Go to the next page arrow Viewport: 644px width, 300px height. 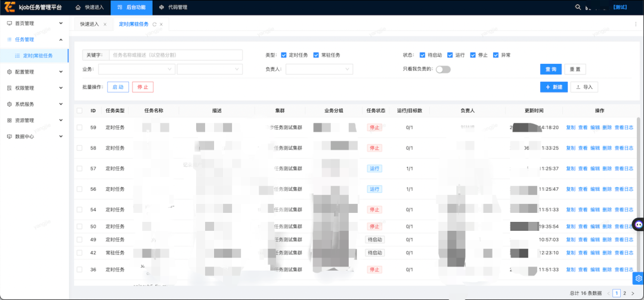pos(633,293)
